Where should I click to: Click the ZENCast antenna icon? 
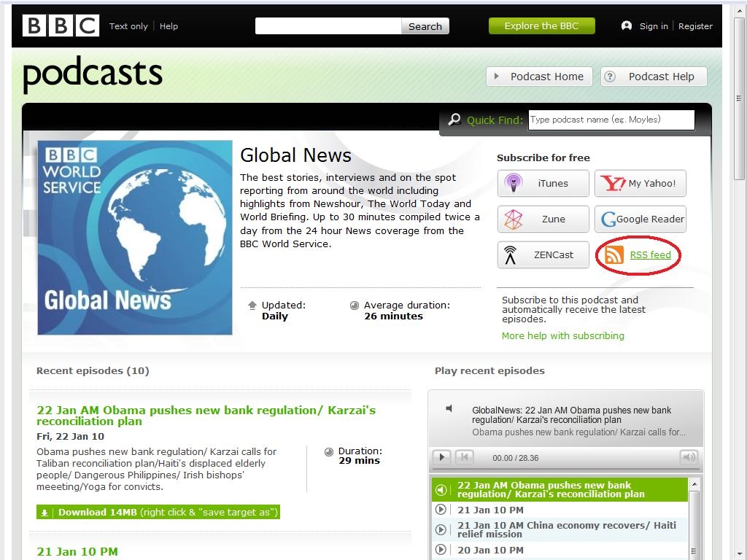510,254
